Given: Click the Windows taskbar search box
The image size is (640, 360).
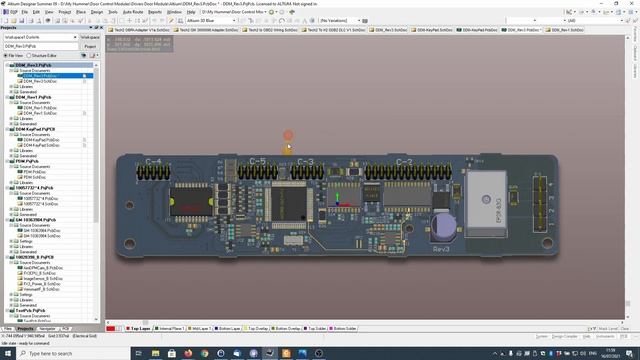Looking at the screenshot, I should (x=73, y=353).
